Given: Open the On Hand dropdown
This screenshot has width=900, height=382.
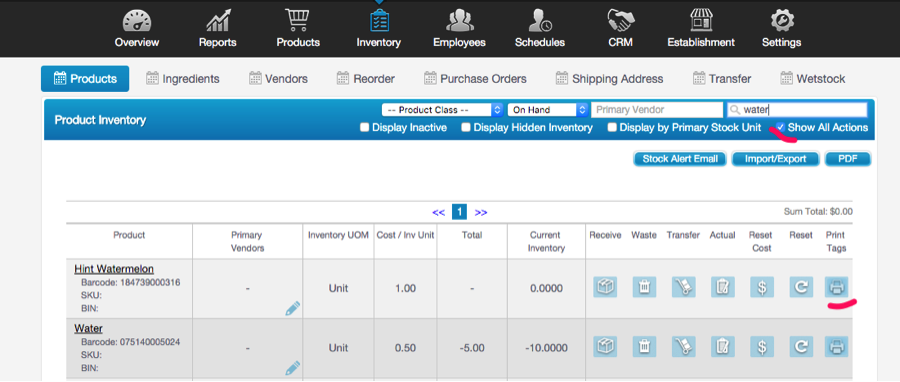Looking at the screenshot, I should point(548,110).
